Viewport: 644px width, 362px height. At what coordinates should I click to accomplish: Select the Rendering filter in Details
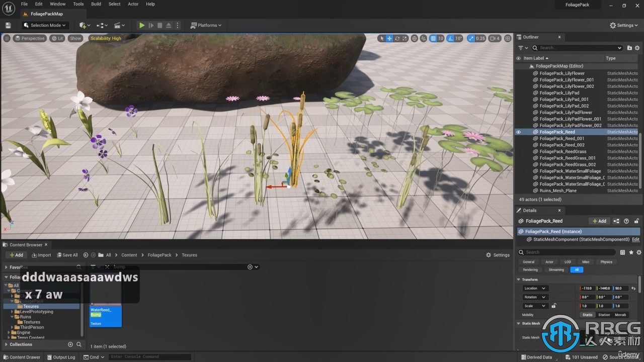click(x=530, y=269)
